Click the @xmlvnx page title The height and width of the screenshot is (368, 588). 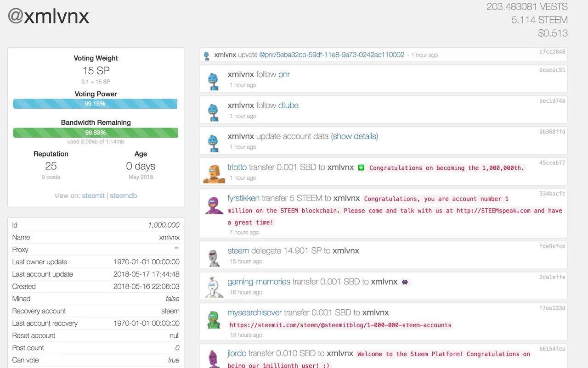point(48,17)
